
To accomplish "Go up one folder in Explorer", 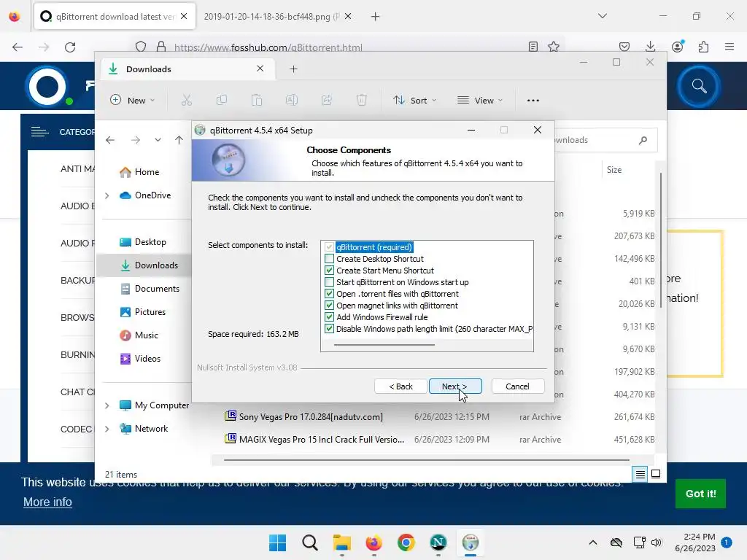I will [x=179, y=140].
